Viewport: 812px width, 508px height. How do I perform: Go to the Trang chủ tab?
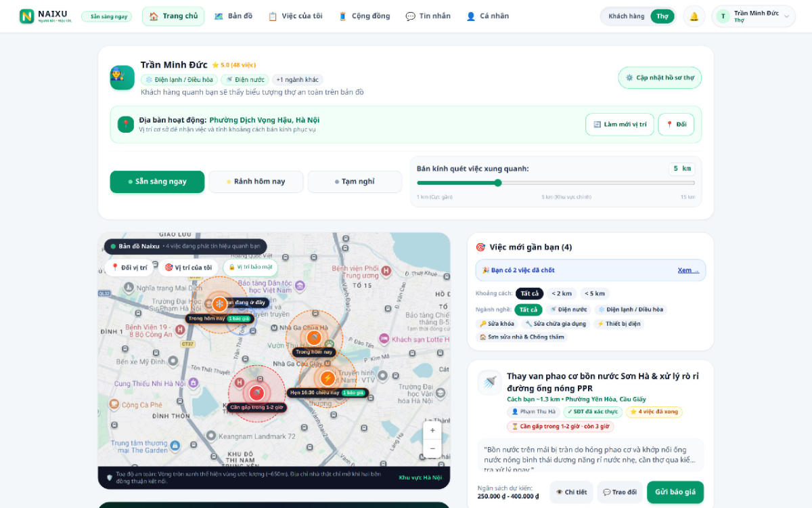[x=173, y=16]
